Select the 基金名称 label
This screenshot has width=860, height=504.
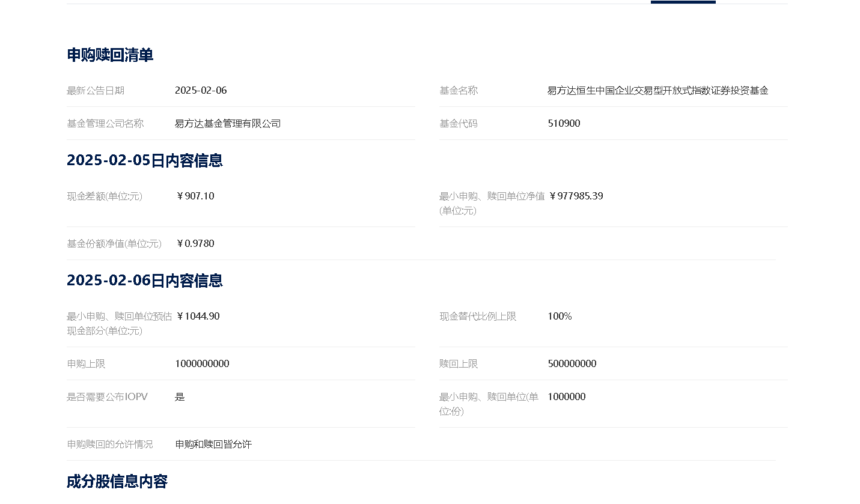[459, 91]
